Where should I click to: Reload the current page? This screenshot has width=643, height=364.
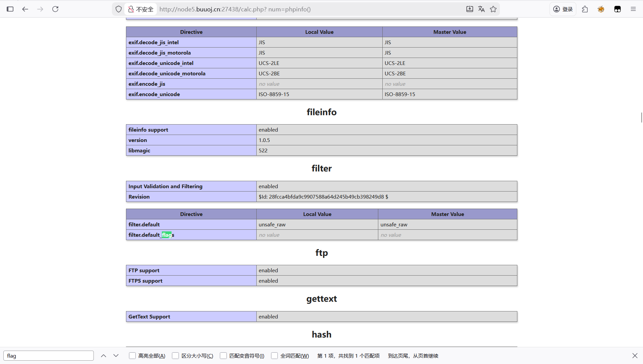[55, 9]
